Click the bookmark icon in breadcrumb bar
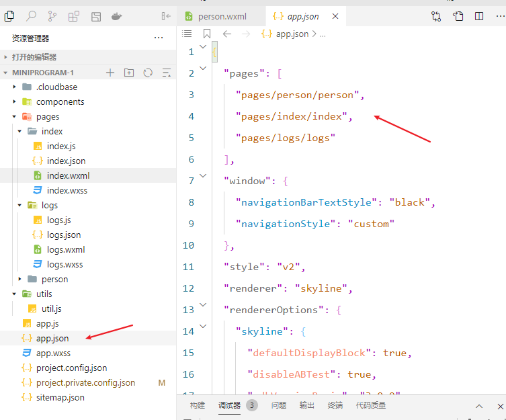Screen dimensions: 506x420 tap(207, 34)
